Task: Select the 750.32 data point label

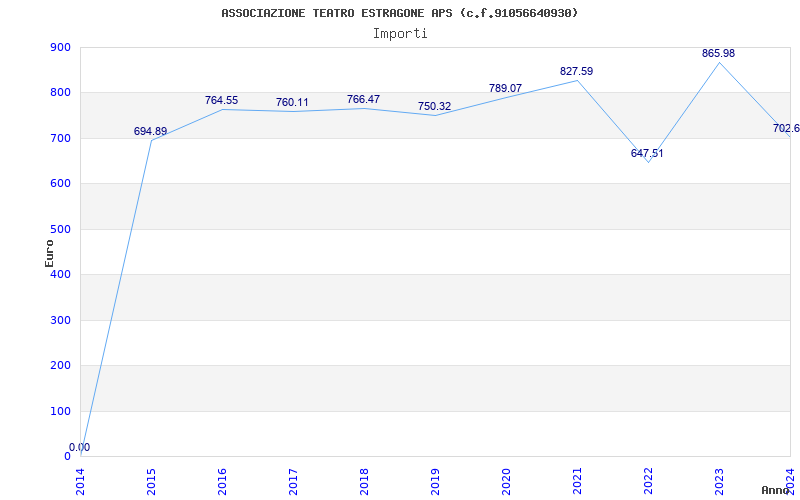Action: pyautogui.click(x=434, y=106)
